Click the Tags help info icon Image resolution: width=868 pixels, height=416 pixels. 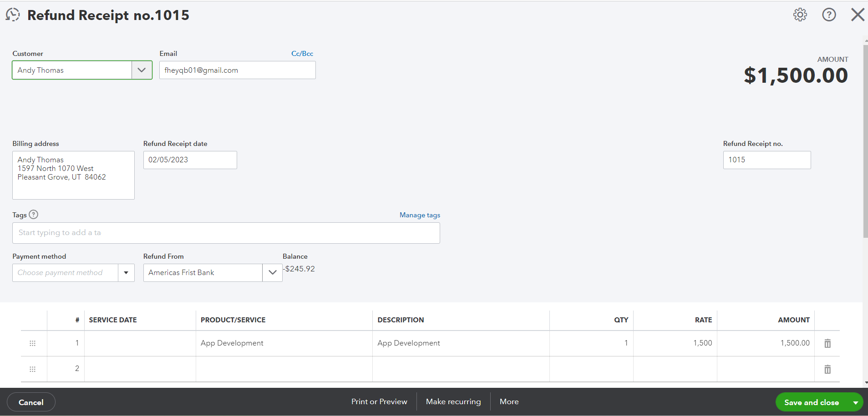click(x=34, y=215)
